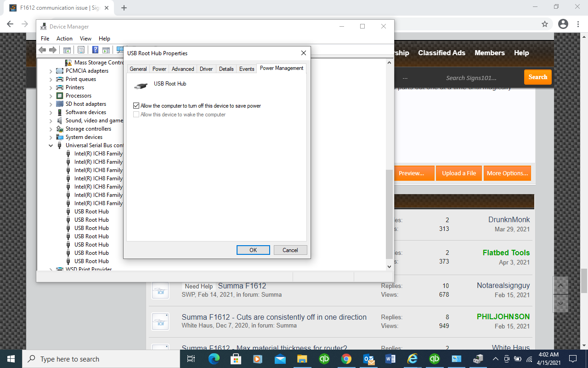Switch to the Advanced tab
This screenshot has height=368, width=588.
pos(183,69)
